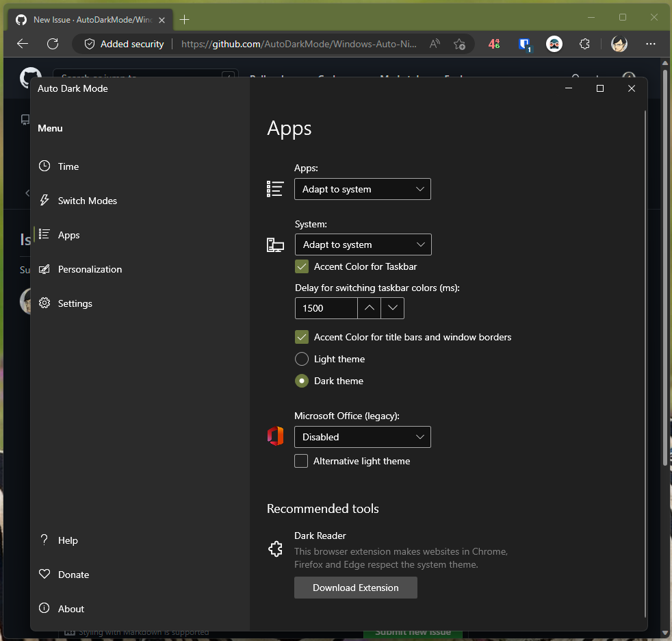Click the Donate heart icon
The height and width of the screenshot is (641, 672).
[44, 574]
